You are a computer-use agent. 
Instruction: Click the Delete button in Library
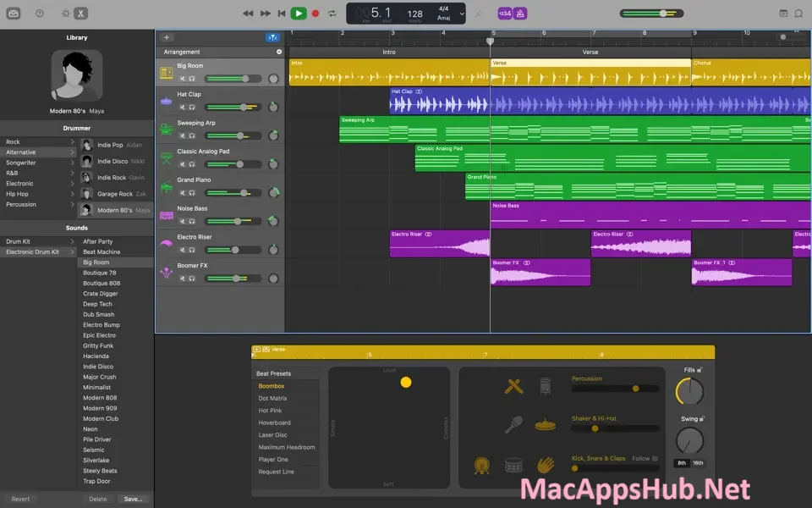pos(98,500)
